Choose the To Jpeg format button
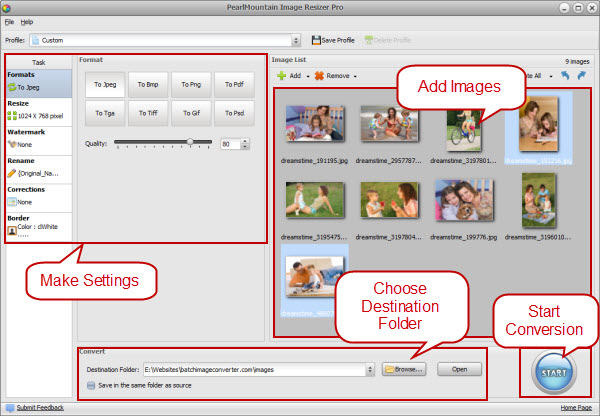This screenshot has height=416, width=600. (x=105, y=85)
